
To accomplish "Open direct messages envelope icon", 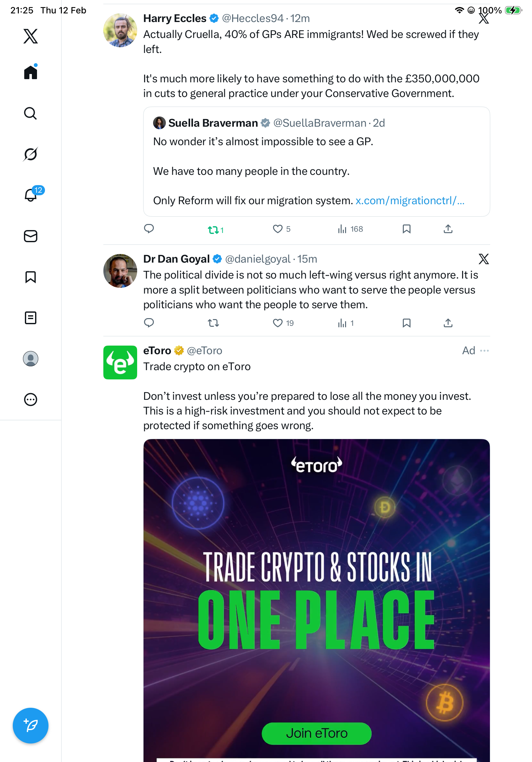I will (31, 236).
